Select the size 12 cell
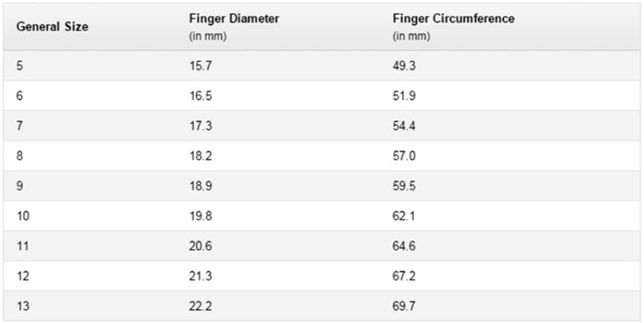Viewport: 644px width, 323px height. (23, 275)
